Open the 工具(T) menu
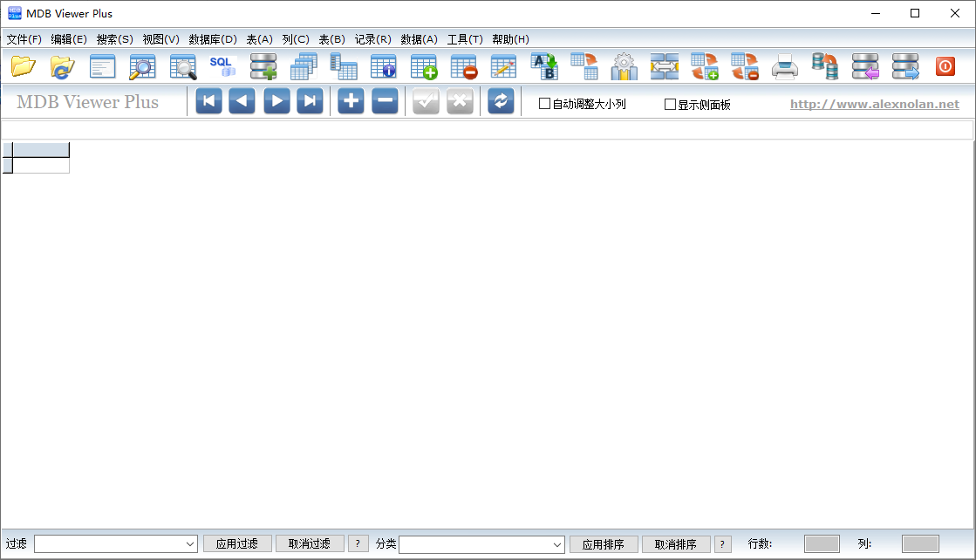The image size is (976, 560). point(464,39)
